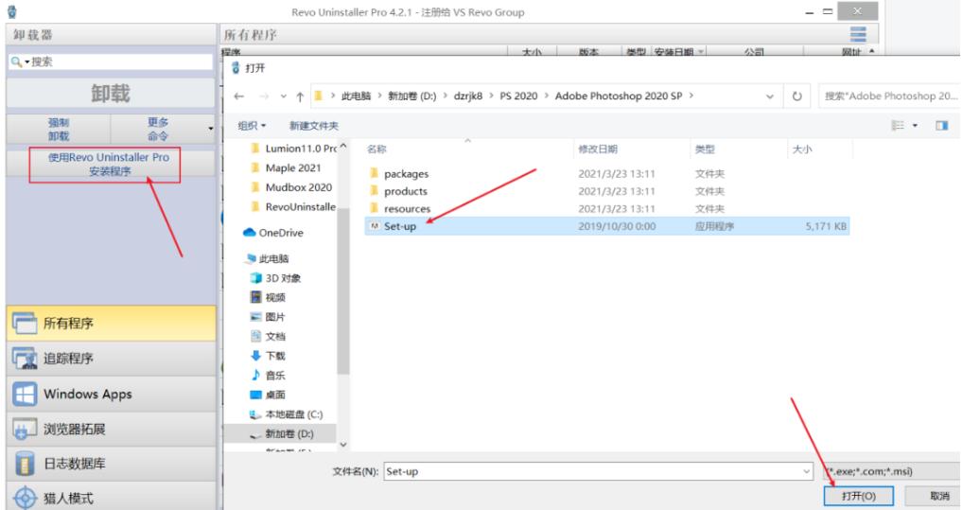Select 视频 in navigation tree

[268, 297]
